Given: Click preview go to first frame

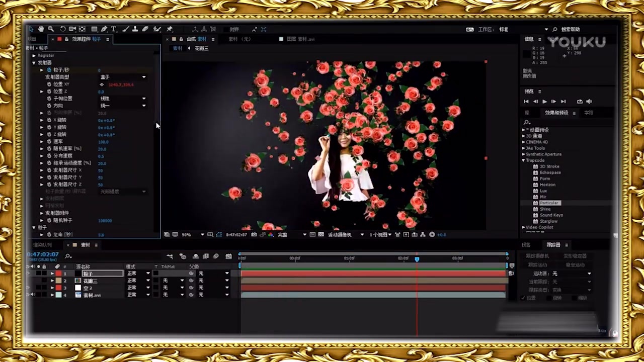Looking at the screenshot, I should pos(526,102).
